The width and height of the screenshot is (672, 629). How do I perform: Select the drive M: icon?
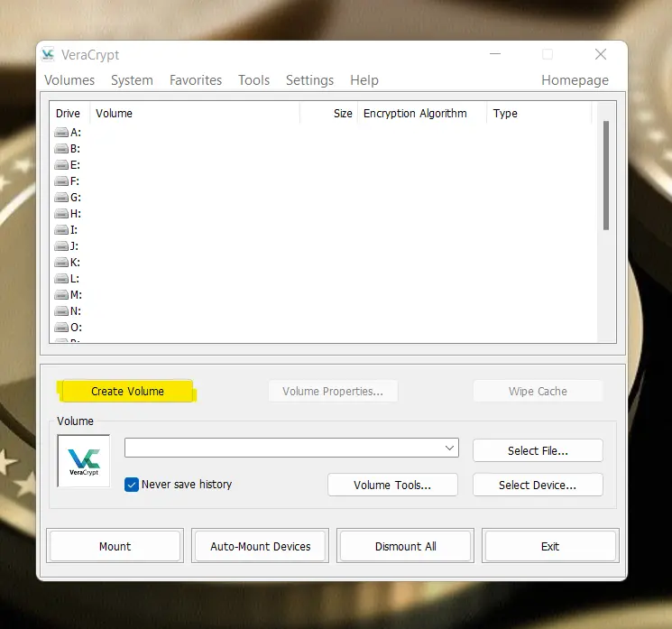coord(61,295)
